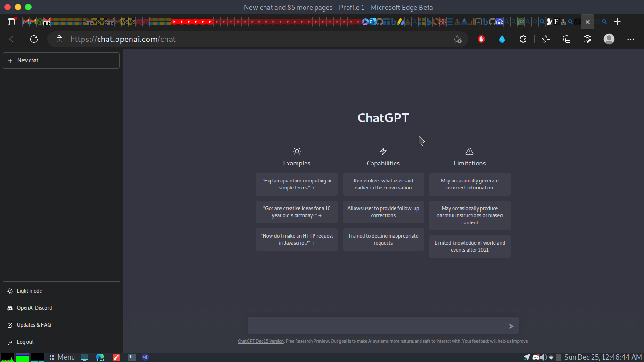Close the current ChatGPT tab

click(587, 22)
